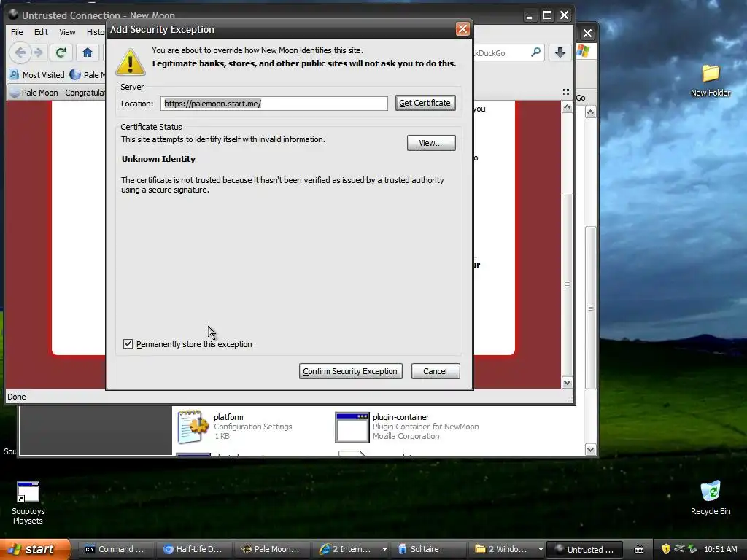Image resolution: width=747 pixels, height=560 pixels.
Task: Switch to Untrusted taskbar item
Action: tap(585, 549)
